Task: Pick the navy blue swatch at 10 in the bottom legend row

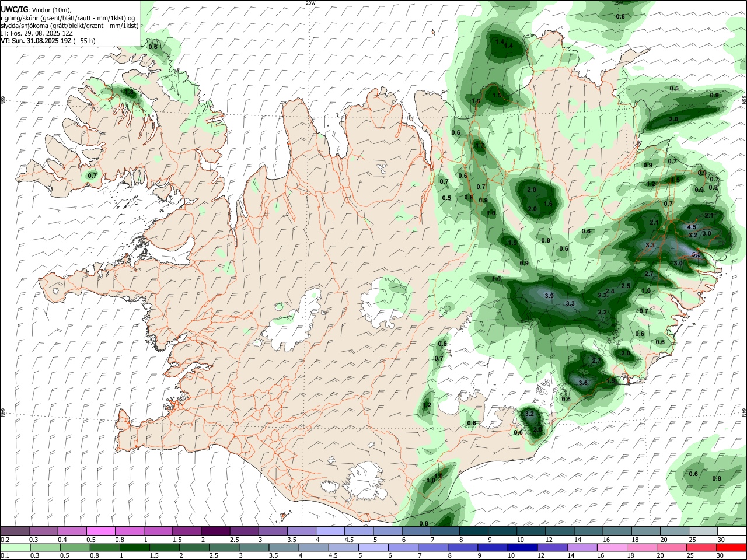Action: coord(522,547)
